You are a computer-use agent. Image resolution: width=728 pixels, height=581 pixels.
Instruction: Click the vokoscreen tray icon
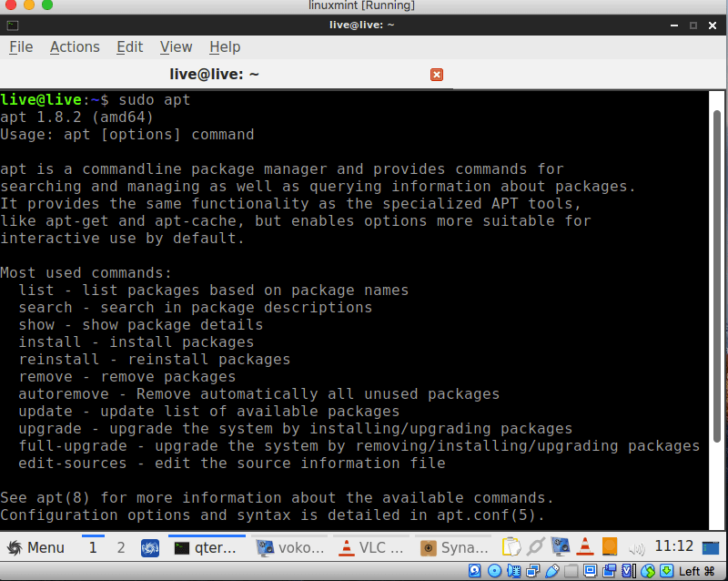tap(561, 546)
